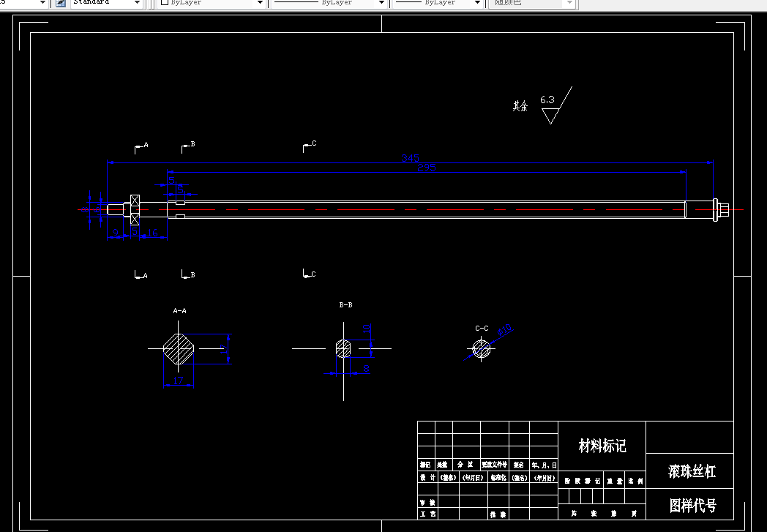Select the horizontal 17 dimension under A-A
This screenshot has width=767, height=532.
coord(178,381)
